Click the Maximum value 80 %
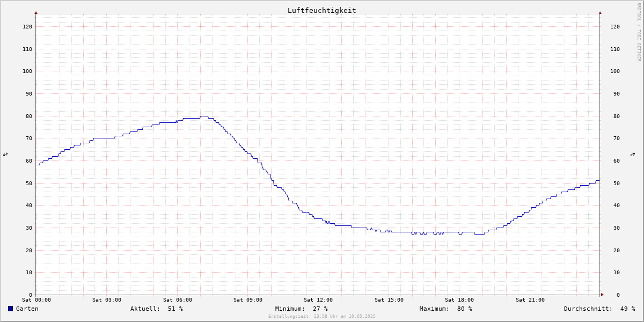 tap(464, 309)
